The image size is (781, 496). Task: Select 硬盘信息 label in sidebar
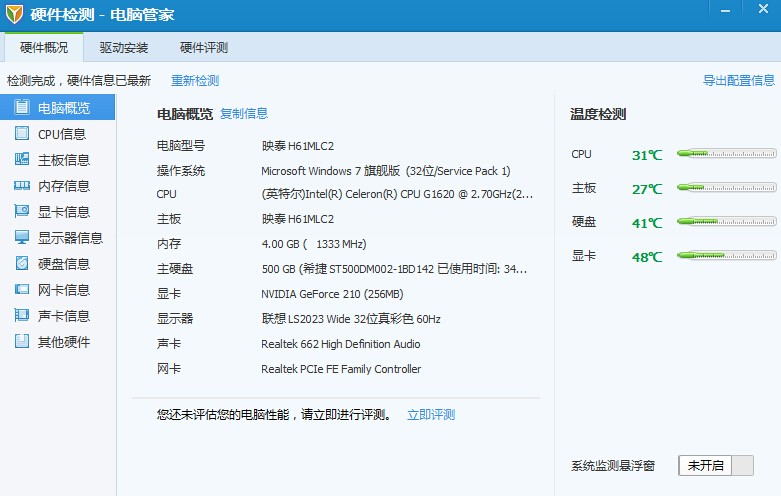point(64,263)
